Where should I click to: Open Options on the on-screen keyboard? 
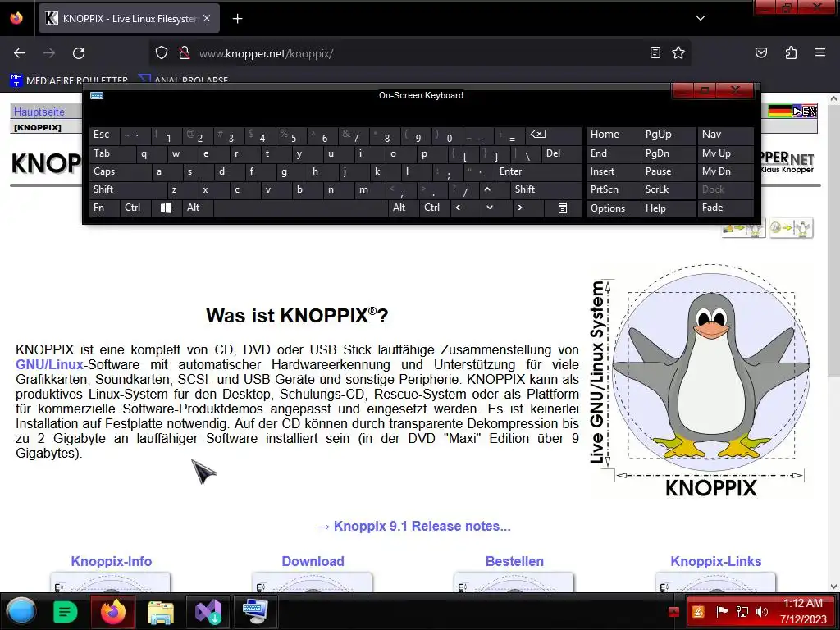point(613,208)
